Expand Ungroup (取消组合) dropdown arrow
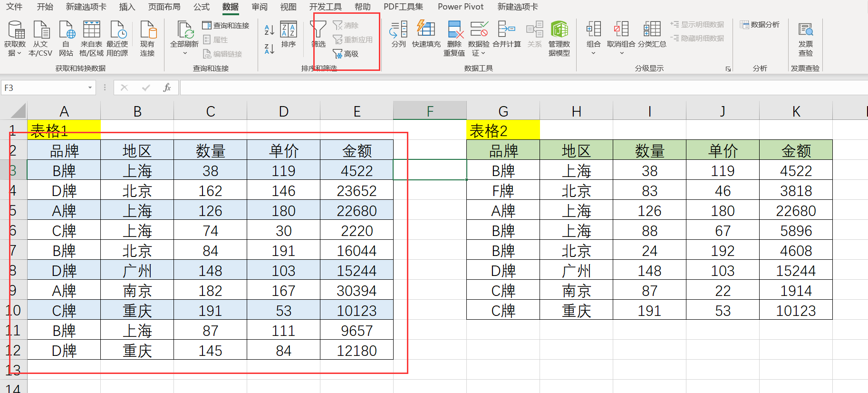The image size is (868, 393). click(x=621, y=53)
